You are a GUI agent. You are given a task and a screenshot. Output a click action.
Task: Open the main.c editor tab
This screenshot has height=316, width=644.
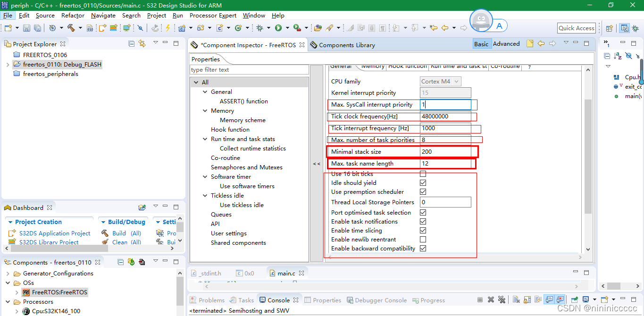tap(287, 273)
